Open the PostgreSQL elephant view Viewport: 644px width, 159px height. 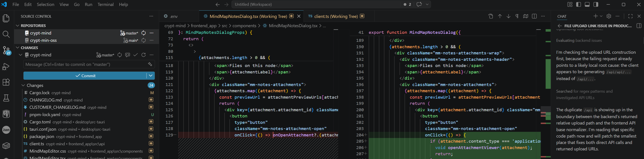(x=6, y=114)
